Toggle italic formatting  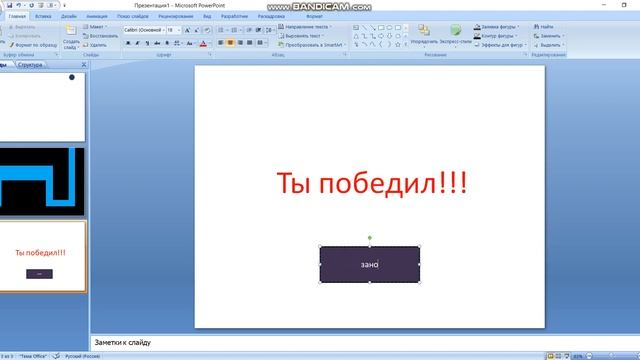point(138,43)
